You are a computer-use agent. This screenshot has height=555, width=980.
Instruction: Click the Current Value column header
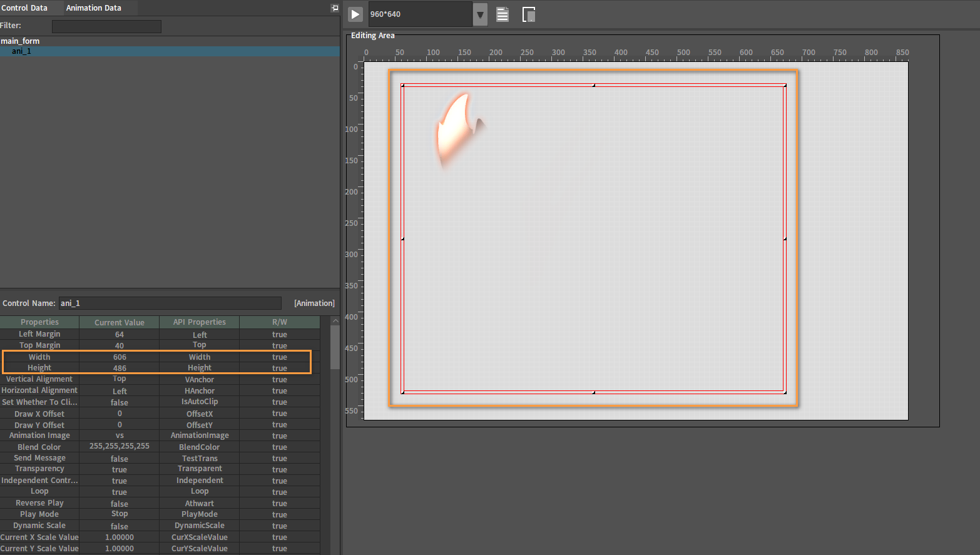click(120, 322)
